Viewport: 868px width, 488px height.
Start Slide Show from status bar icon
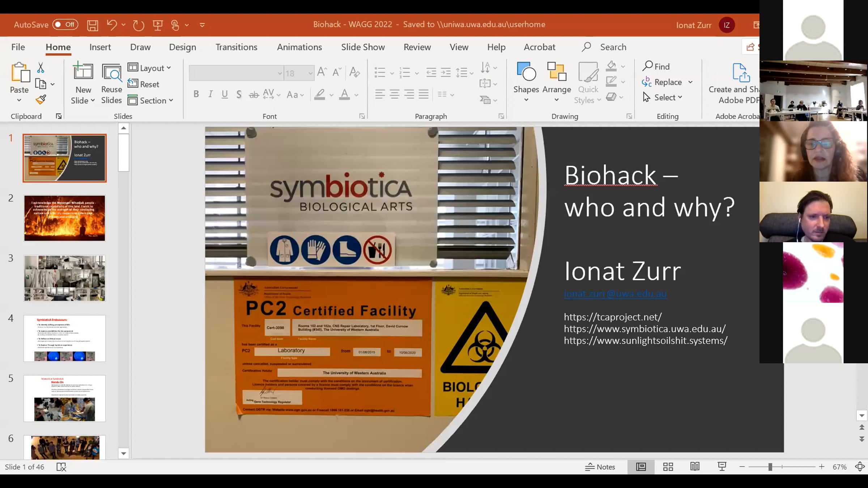pos(722,467)
